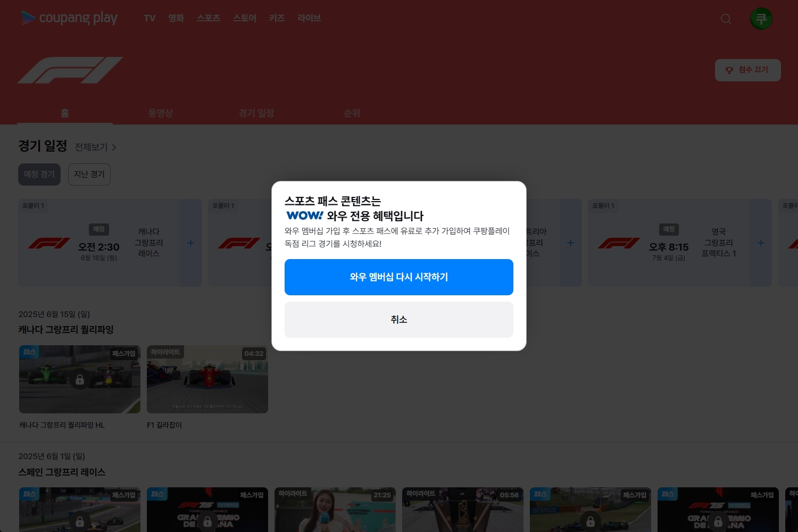Screen dimensions: 798x532
Task: Open F1 길라잡이 highlight thumbnail
Action: tap(207, 379)
